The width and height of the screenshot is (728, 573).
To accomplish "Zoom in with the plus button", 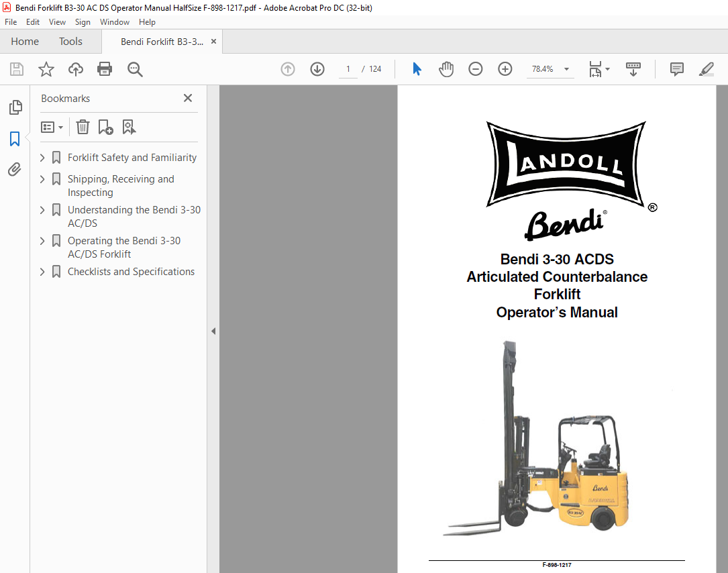I will pyautogui.click(x=505, y=69).
